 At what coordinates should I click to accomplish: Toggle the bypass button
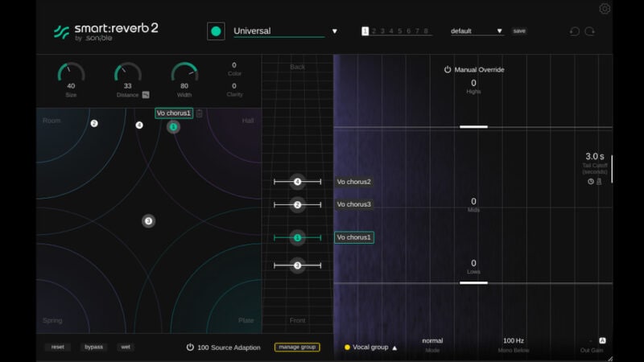click(x=93, y=347)
